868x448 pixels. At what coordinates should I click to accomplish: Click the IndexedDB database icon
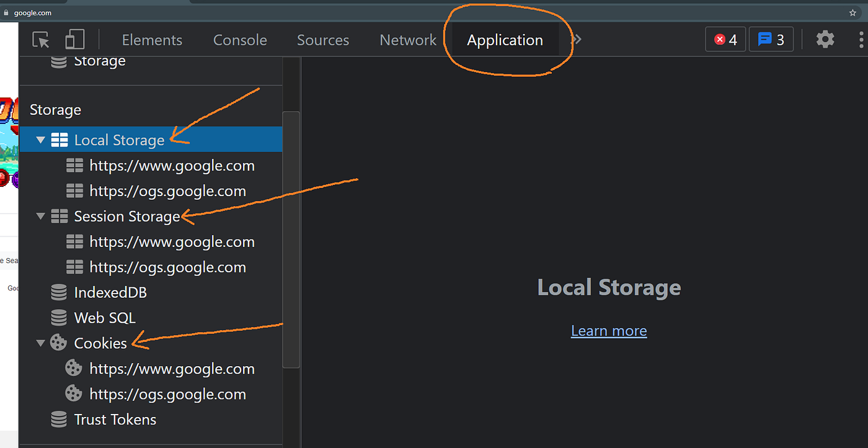tap(58, 292)
